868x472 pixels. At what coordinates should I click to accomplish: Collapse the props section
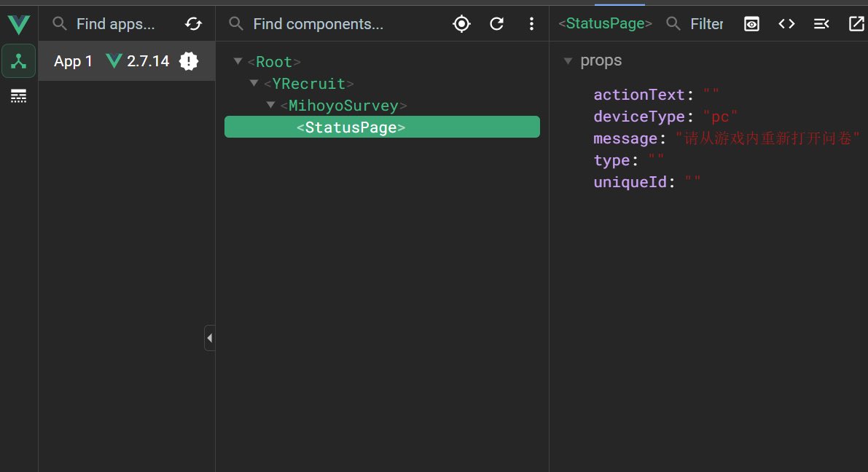click(568, 61)
